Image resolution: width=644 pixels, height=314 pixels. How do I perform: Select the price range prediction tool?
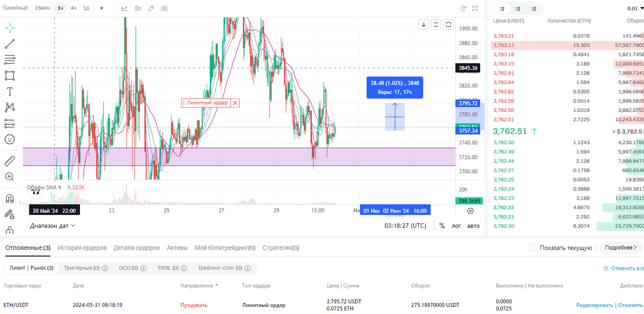point(9,123)
